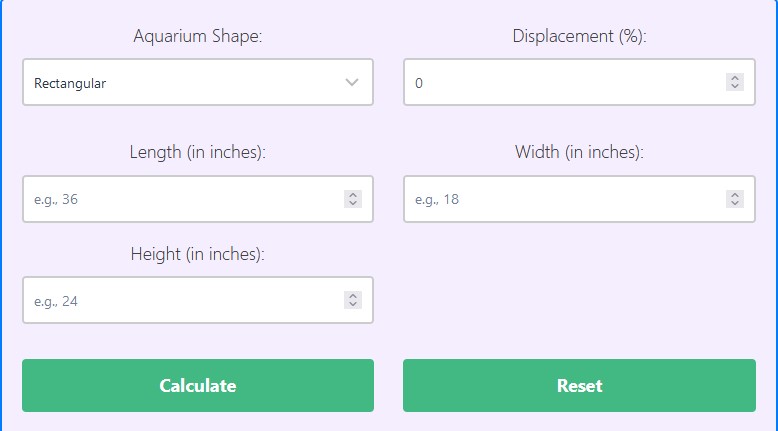Click the "Aquarium Shape:" label
This screenshot has width=778, height=431.
[198, 37]
